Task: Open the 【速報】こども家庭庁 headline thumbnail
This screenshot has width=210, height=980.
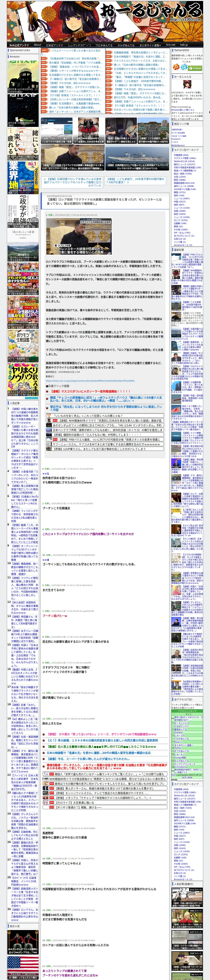Action: point(153,131)
